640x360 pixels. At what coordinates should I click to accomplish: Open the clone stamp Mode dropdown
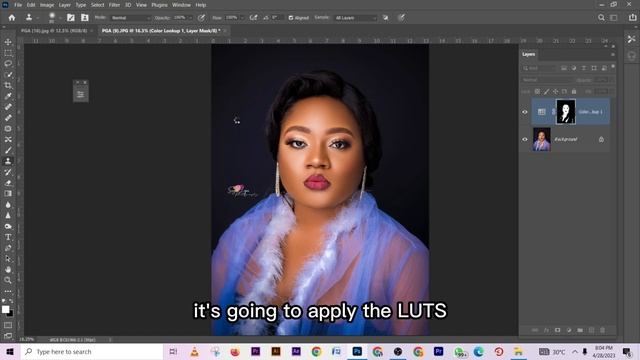coord(131,18)
